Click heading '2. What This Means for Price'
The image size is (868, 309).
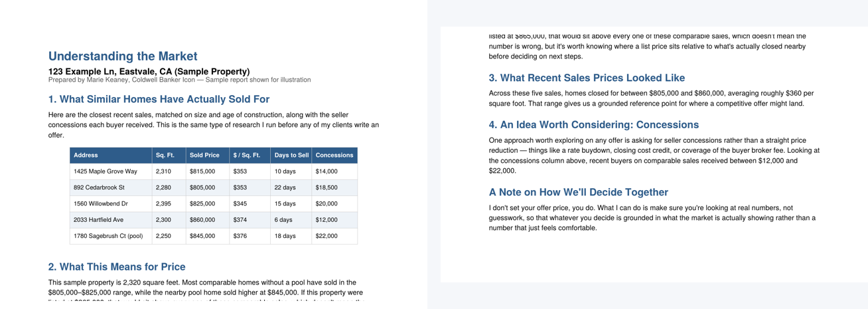pyautogui.click(x=117, y=266)
